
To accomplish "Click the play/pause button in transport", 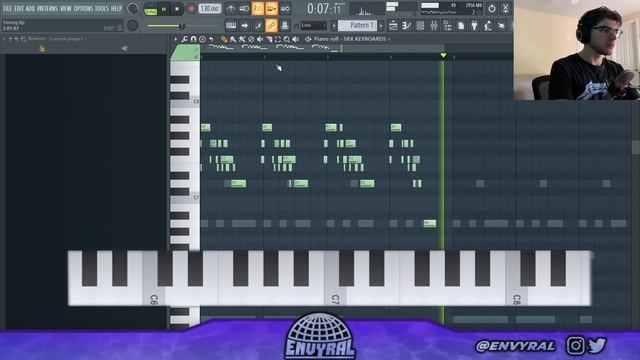I will pyautogui.click(x=163, y=9).
